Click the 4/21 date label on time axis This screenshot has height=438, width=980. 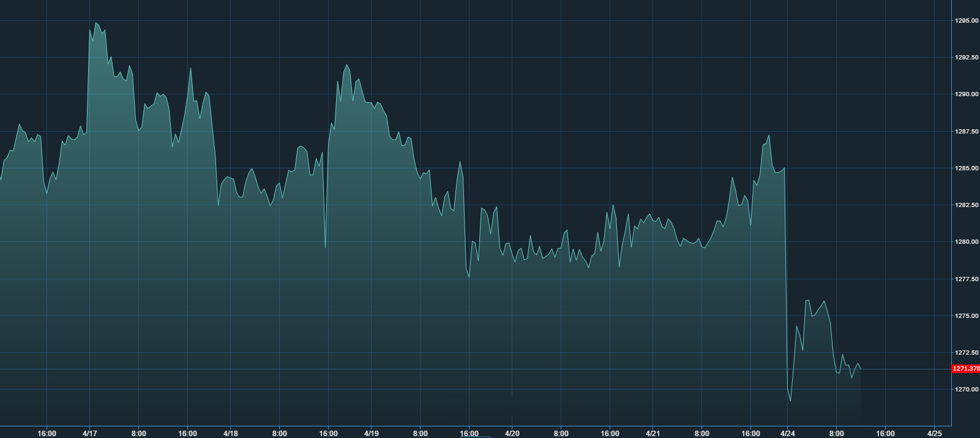point(653,433)
